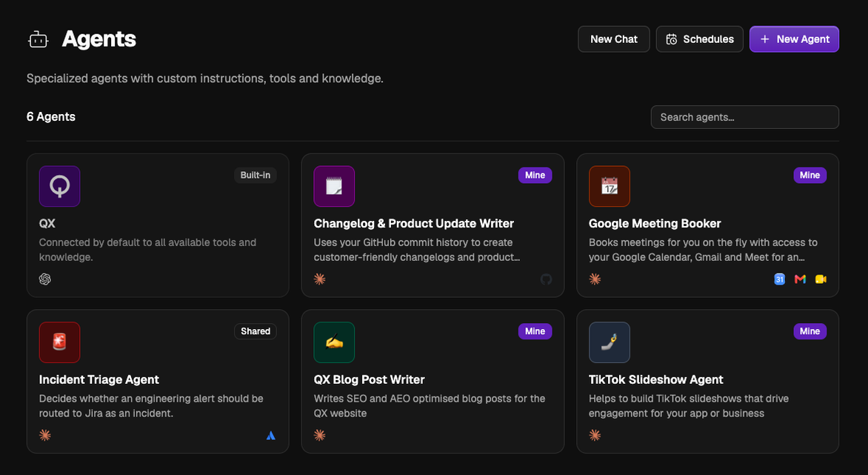Click the Mine badge on Google Meeting Booker
Image resolution: width=868 pixels, height=475 pixels.
[x=810, y=176]
